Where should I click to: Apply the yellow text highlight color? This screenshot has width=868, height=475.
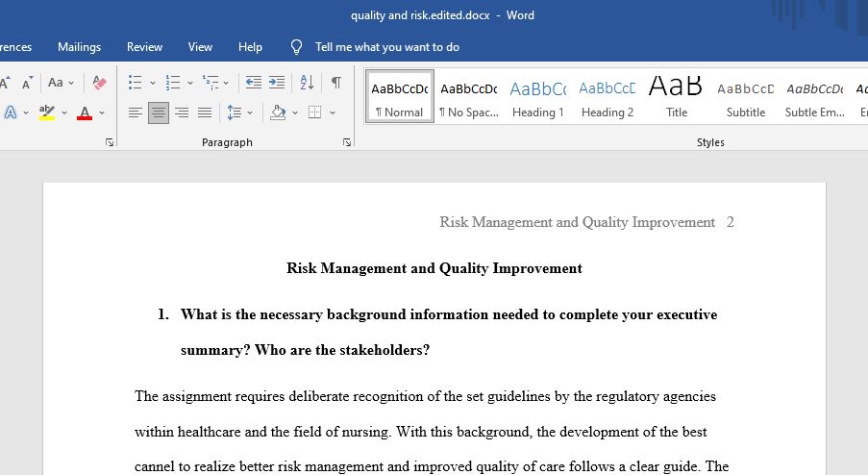tap(47, 112)
